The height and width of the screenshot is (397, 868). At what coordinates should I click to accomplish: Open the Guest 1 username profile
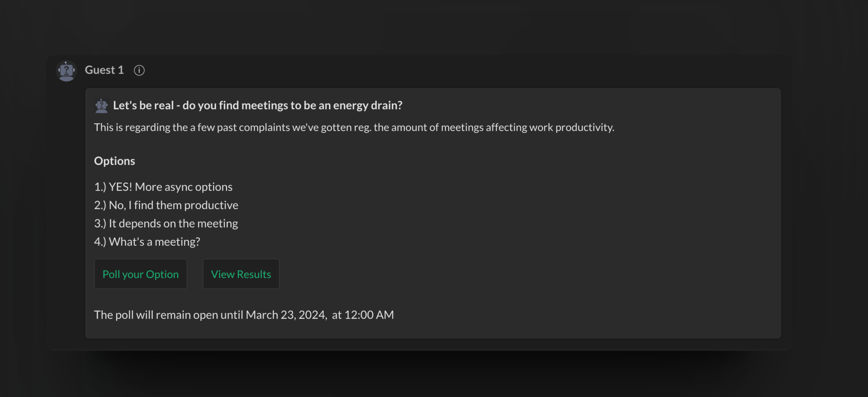pos(104,70)
